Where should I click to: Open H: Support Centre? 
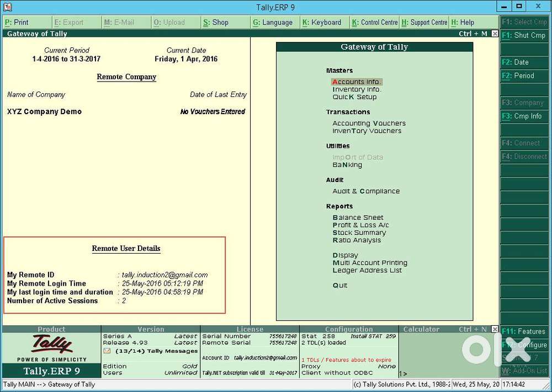click(x=424, y=23)
